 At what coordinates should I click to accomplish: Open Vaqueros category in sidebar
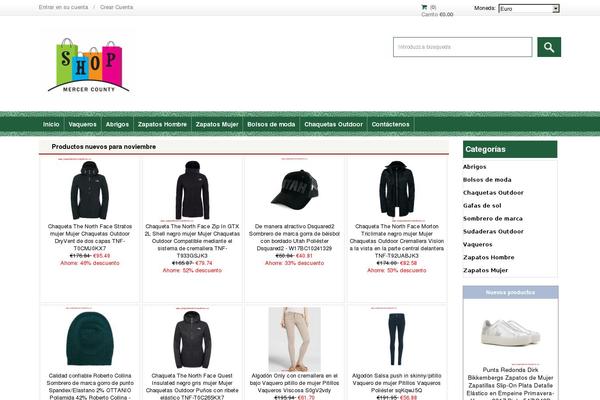tap(478, 245)
